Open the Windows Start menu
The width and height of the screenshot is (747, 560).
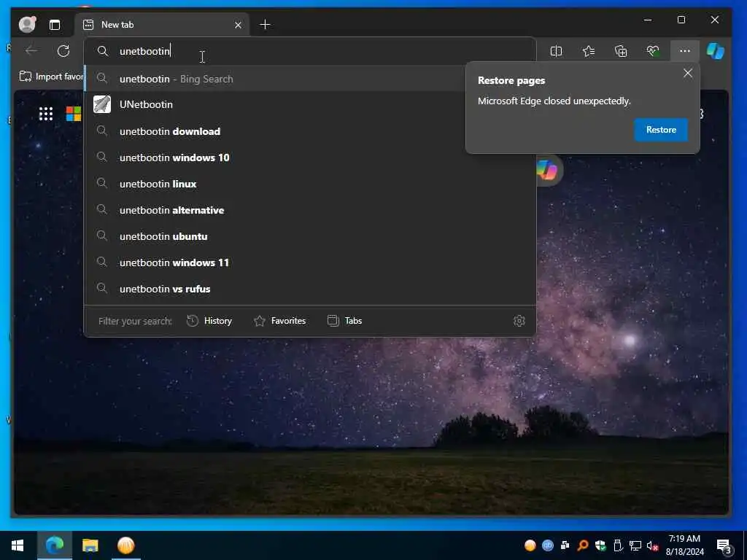tap(18, 545)
